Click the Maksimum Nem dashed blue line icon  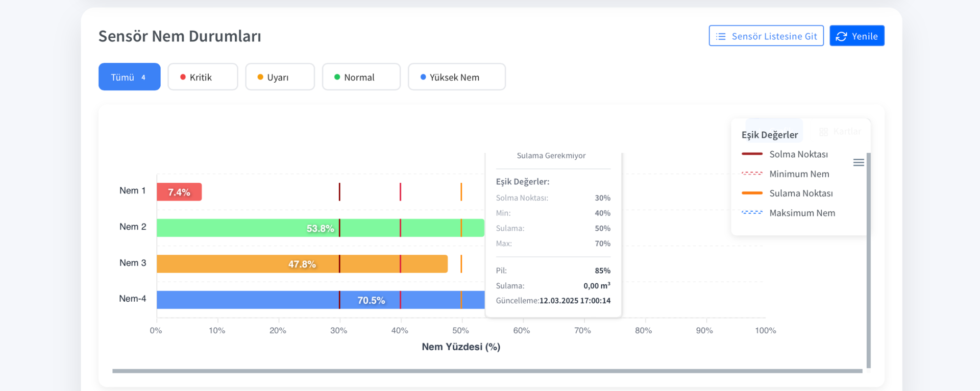coord(752,213)
